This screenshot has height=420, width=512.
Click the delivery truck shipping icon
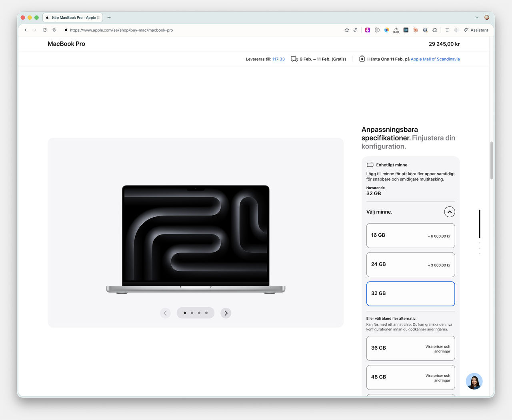294,59
